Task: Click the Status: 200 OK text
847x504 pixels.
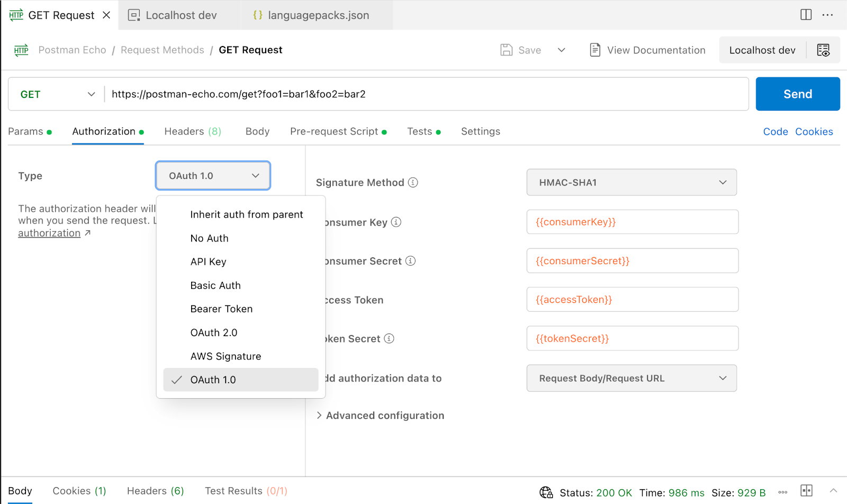Action: (596, 493)
